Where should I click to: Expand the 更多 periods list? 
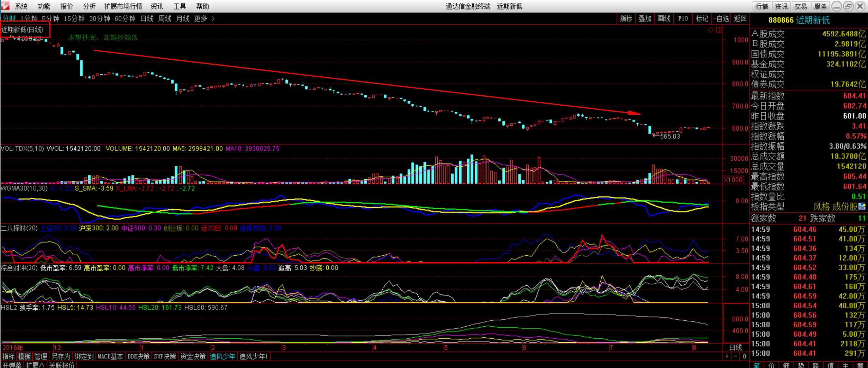coord(204,19)
